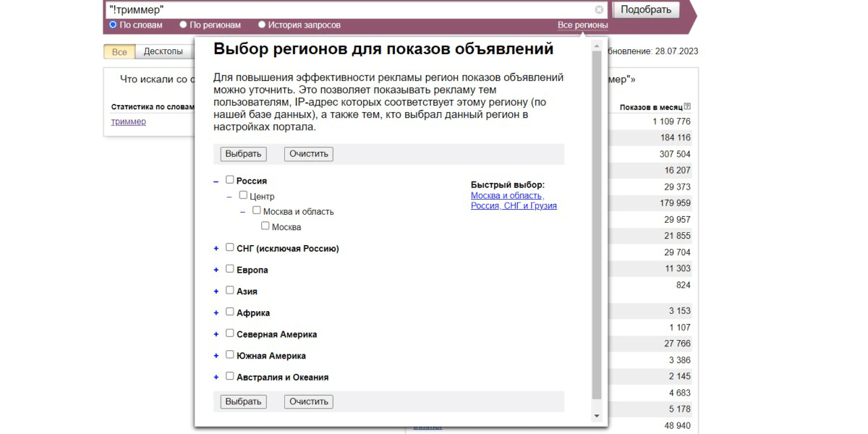
Task: Enable the Москва и область checkbox
Action: 257,210
